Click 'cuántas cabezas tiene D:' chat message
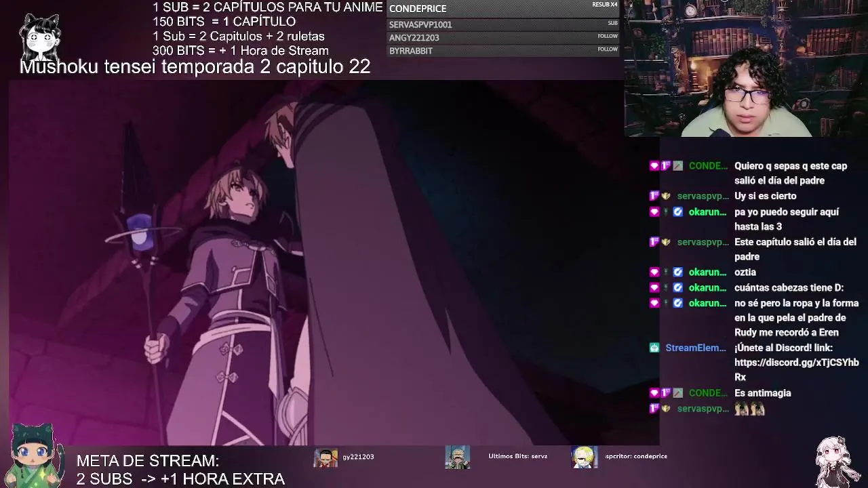Image resolution: width=868 pixels, height=488 pixels. tap(789, 288)
